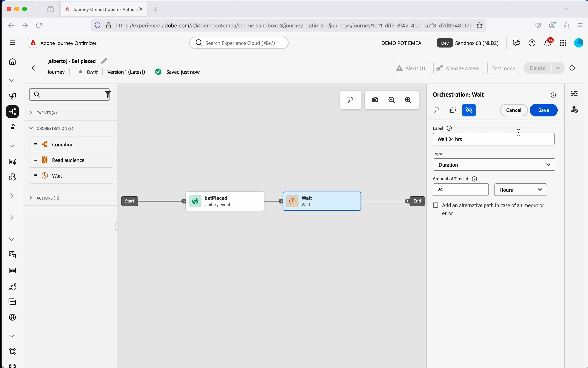The image size is (588, 368).
Task: Open the Home sidebar icon
Action: click(x=13, y=62)
